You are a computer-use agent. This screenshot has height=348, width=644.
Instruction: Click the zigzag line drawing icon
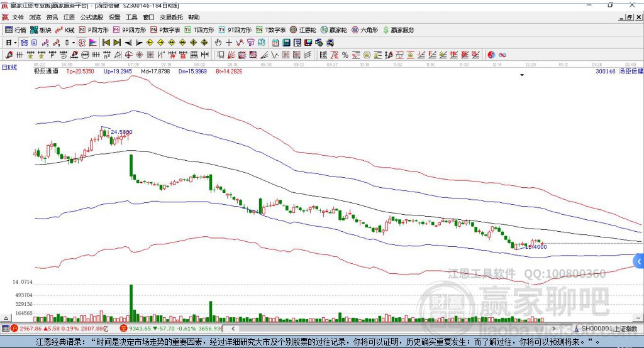coord(240,43)
